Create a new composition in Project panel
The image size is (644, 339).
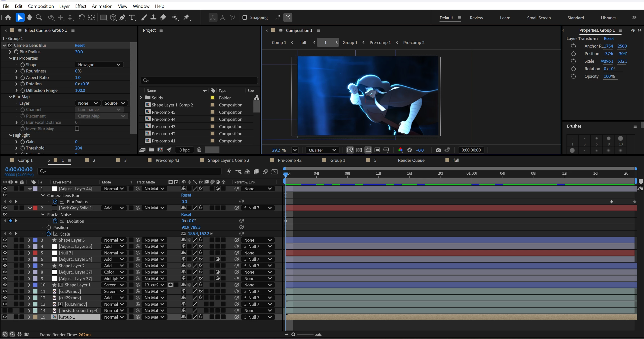click(x=160, y=150)
